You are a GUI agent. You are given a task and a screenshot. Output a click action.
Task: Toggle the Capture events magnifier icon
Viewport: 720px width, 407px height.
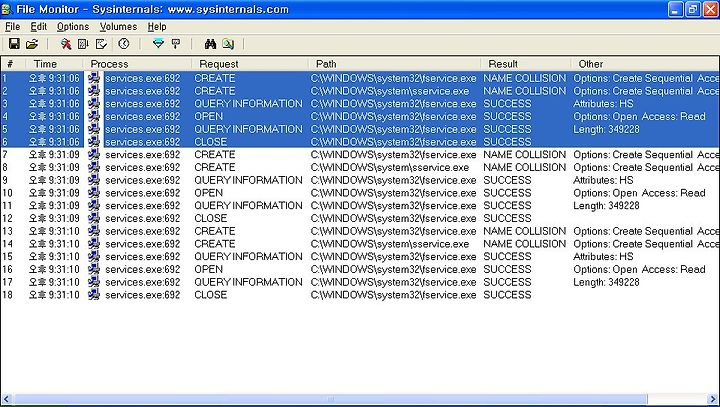pyautogui.click(x=66, y=44)
